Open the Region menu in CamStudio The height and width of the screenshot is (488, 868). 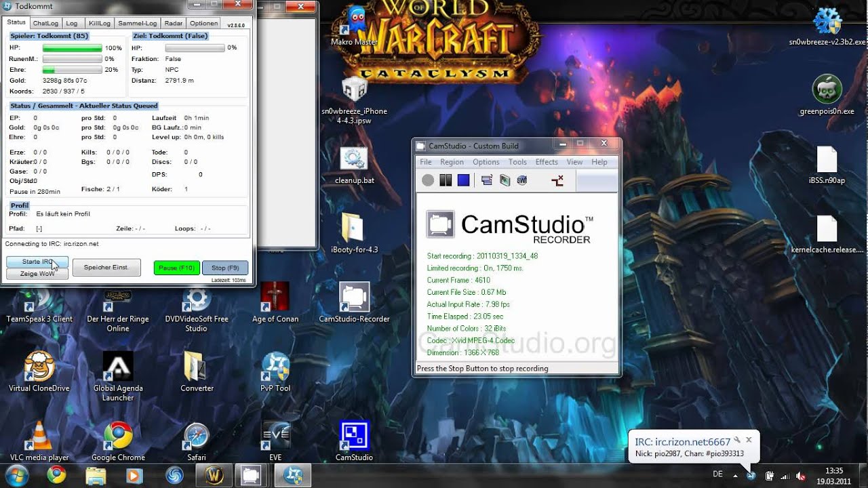452,162
